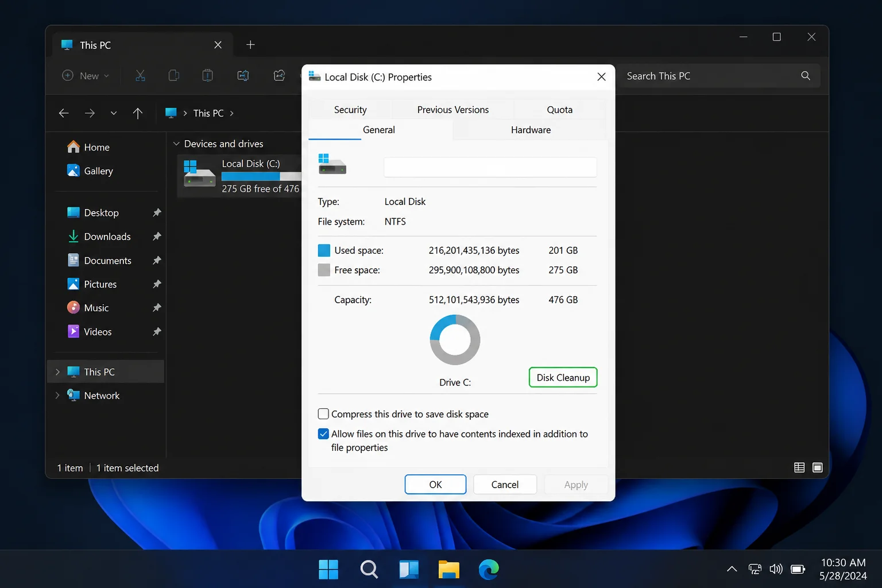Switch to the Security tab
Viewport: 882px width, 588px height.
pos(350,110)
